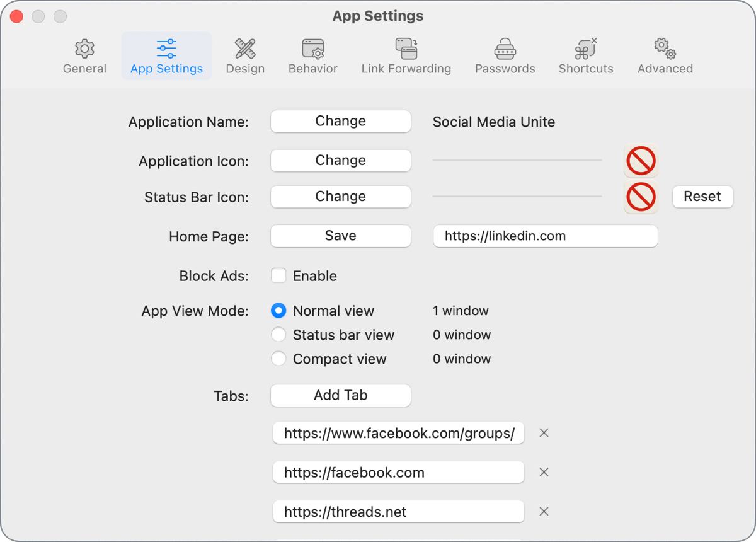Click the Reset button
Viewport: 756px width, 542px height.
(x=702, y=197)
